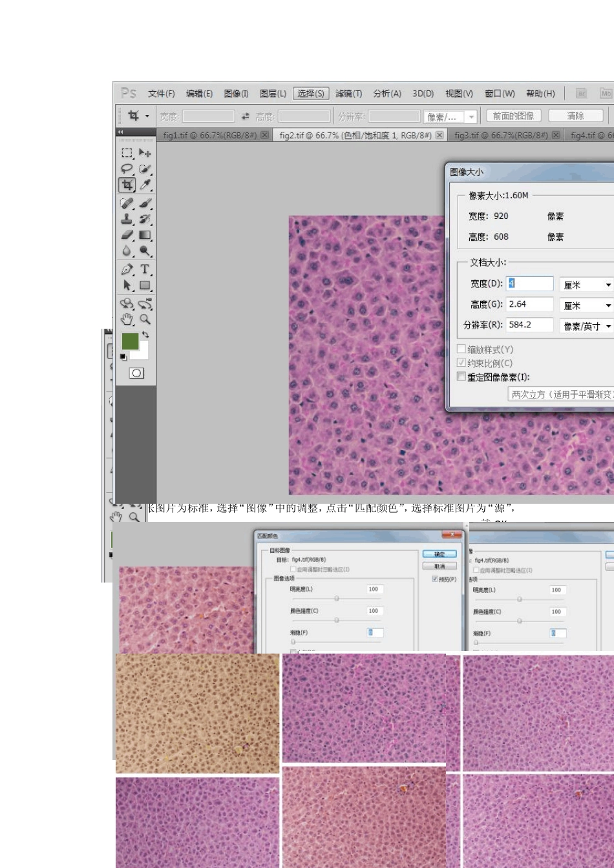Click 清除 button in options bar
This screenshot has width=614, height=868.
[576, 116]
